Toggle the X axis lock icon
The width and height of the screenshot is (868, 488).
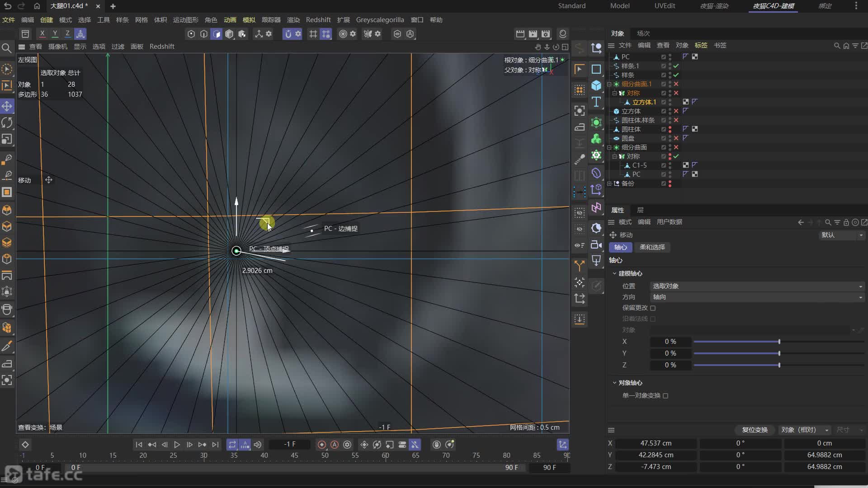(x=42, y=34)
